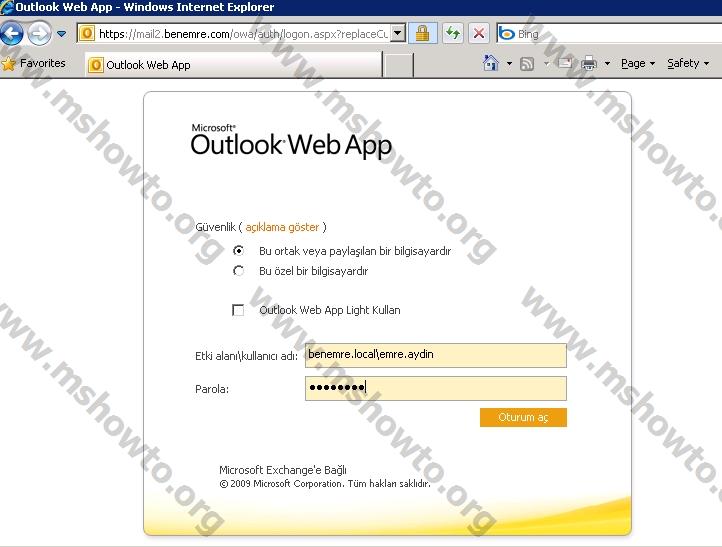Focus the Bing search box
Screen dimensions: 722x547
pos(619,34)
